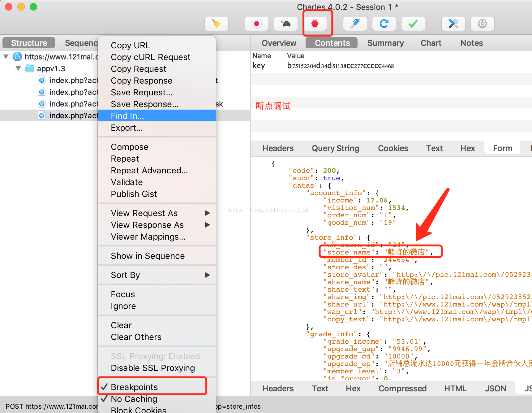The height and width of the screenshot is (413, 532).
Task: Switch request view to Form tab
Action: tap(502, 148)
